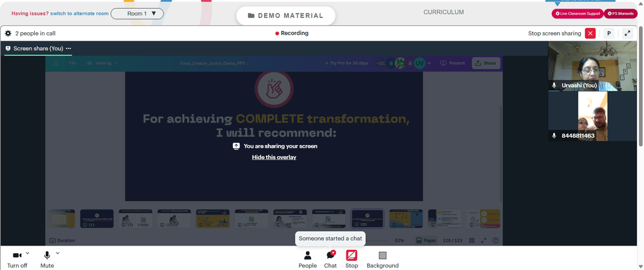Switch to the CURRICULUM tab
This screenshot has width=644, height=270.
pyautogui.click(x=444, y=12)
